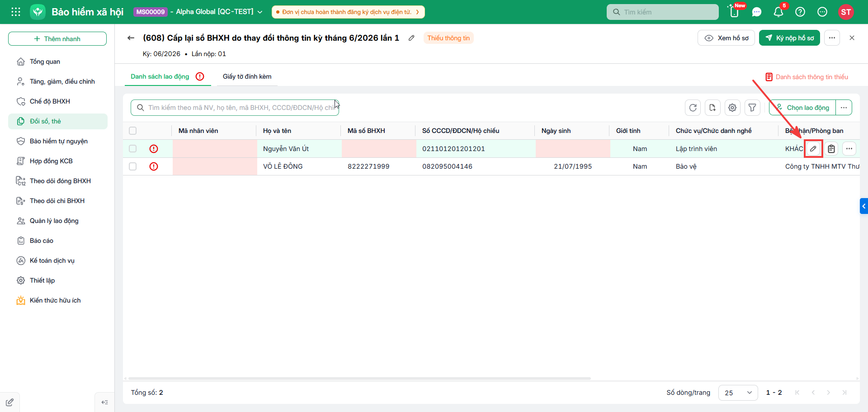Open Báo cáo menu
The height and width of the screenshot is (412, 868).
[58, 241]
